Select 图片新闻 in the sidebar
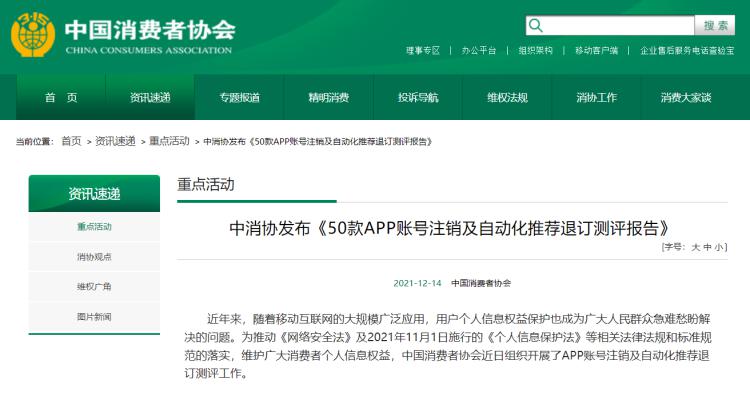 tap(94, 317)
